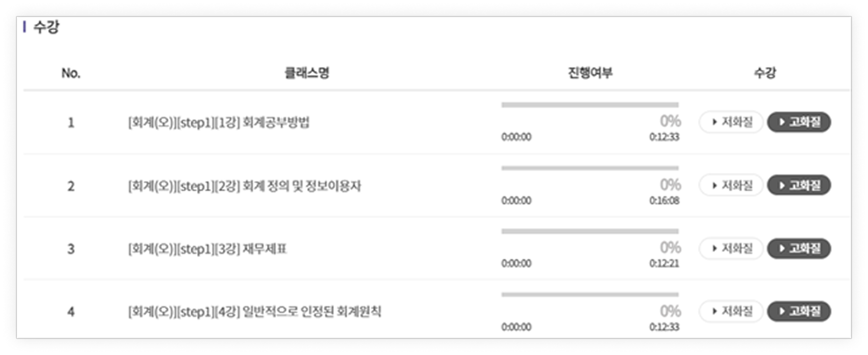Click the progress bar for lecture 3
The height and width of the screenshot is (355, 868).
[590, 231]
